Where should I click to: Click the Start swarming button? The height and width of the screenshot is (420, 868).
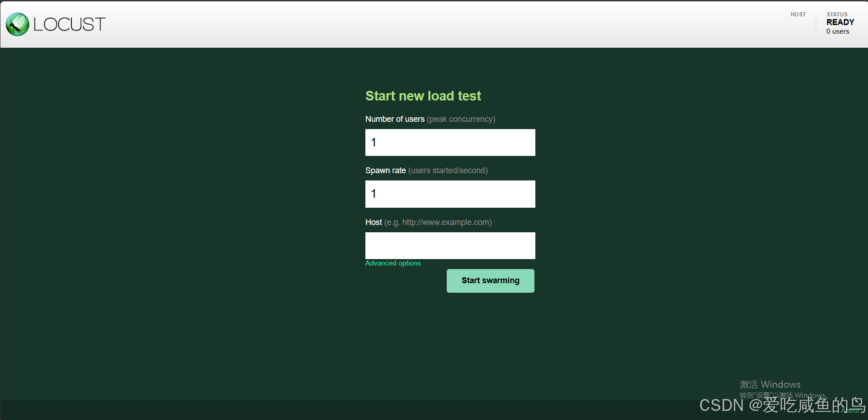pyautogui.click(x=490, y=281)
